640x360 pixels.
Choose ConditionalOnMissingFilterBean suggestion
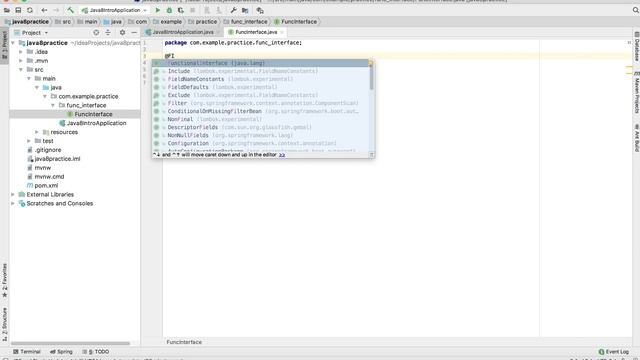click(260, 111)
